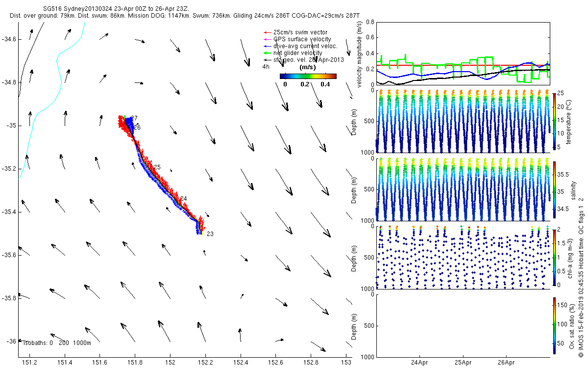588x368 pixels.
Task: Click the "151.6" longitude tick label
Action: click(x=100, y=363)
